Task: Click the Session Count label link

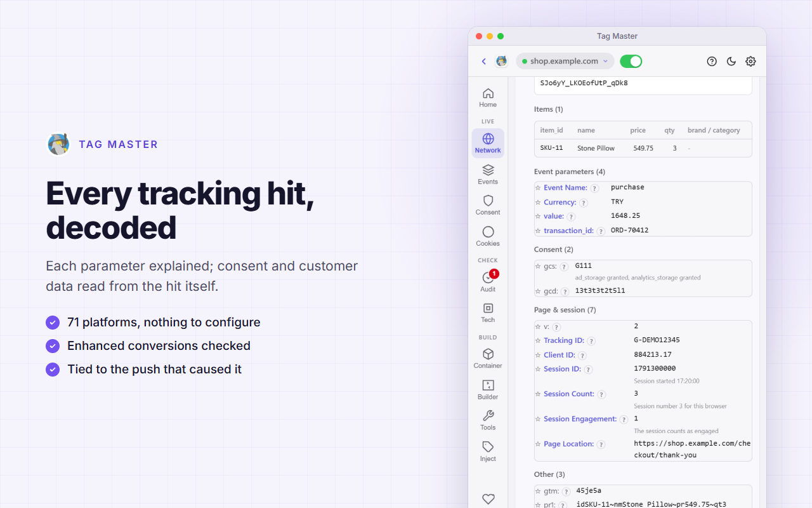Action: [x=569, y=394]
